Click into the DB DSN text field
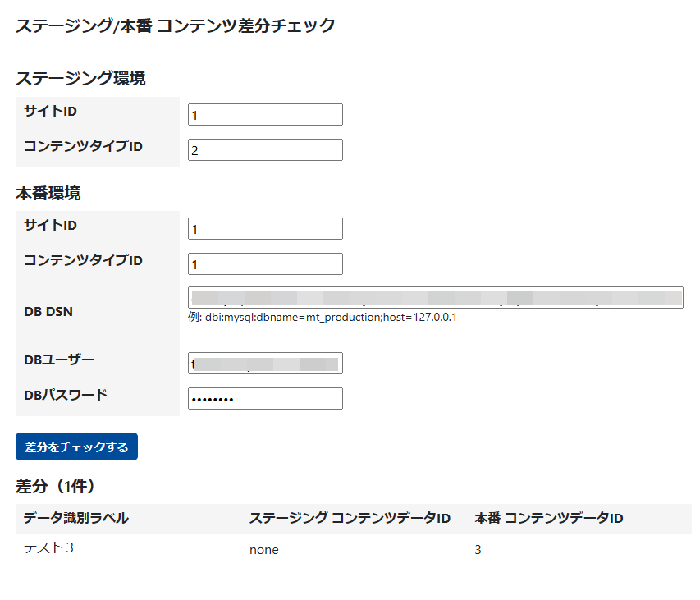The image size is (700, 600). pos(435,297)
